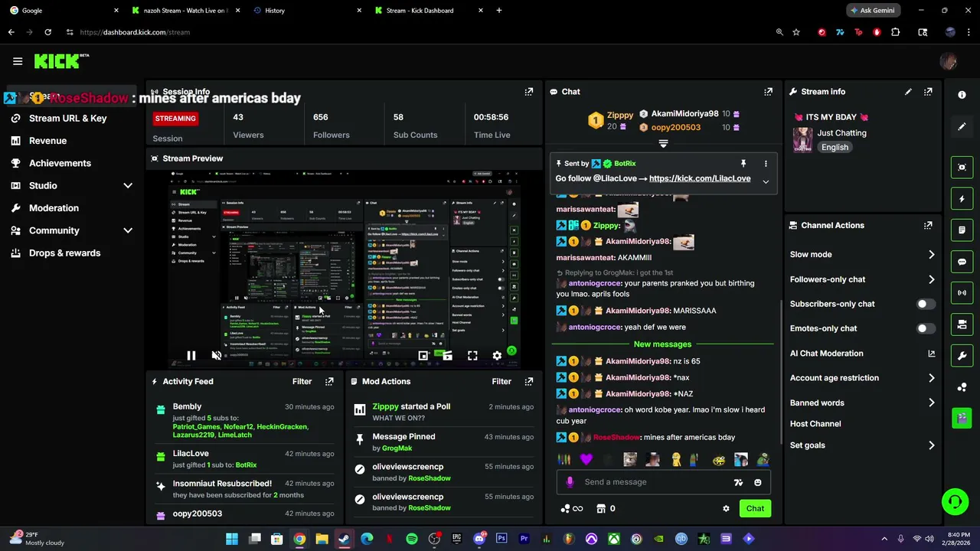The height and width of the screenshot is (551, 980).
Task: Unpin the pinned BotRix message using pin icon
Action: click(x=743, y=163)
